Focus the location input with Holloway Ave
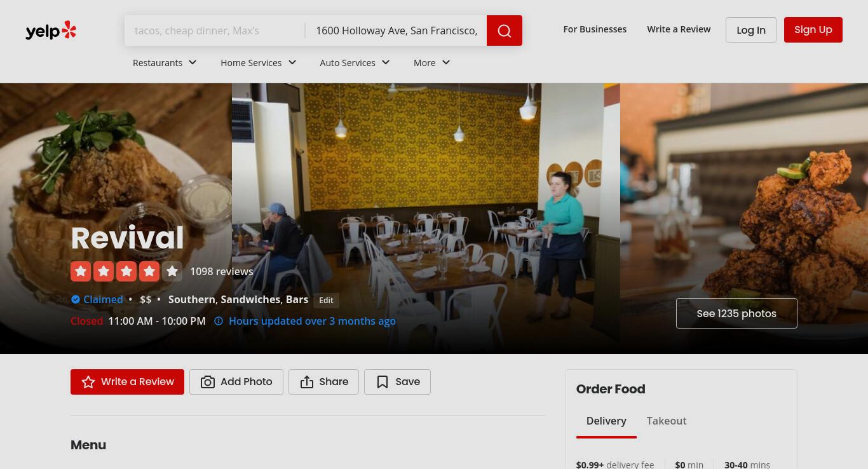The width and height of the screenshot is (868, 469). pyautogui.click(x=397, y=31)
